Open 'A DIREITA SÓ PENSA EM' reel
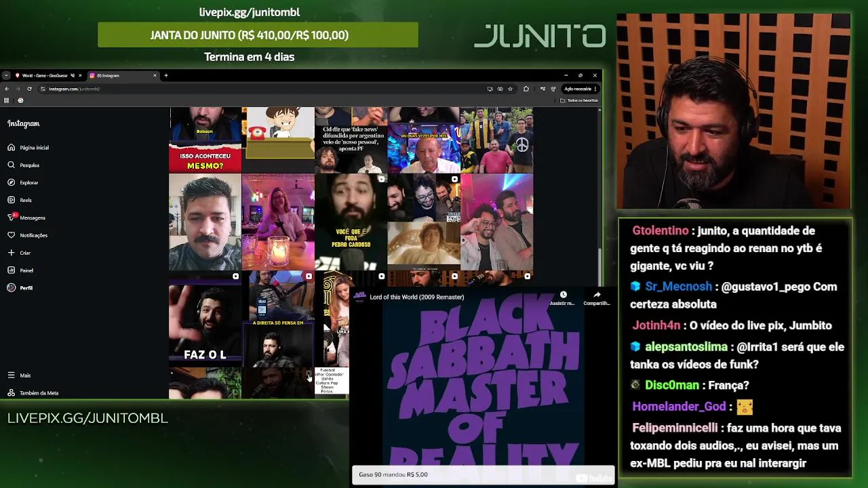Screen dimensions: 868x488 point(278,319)
